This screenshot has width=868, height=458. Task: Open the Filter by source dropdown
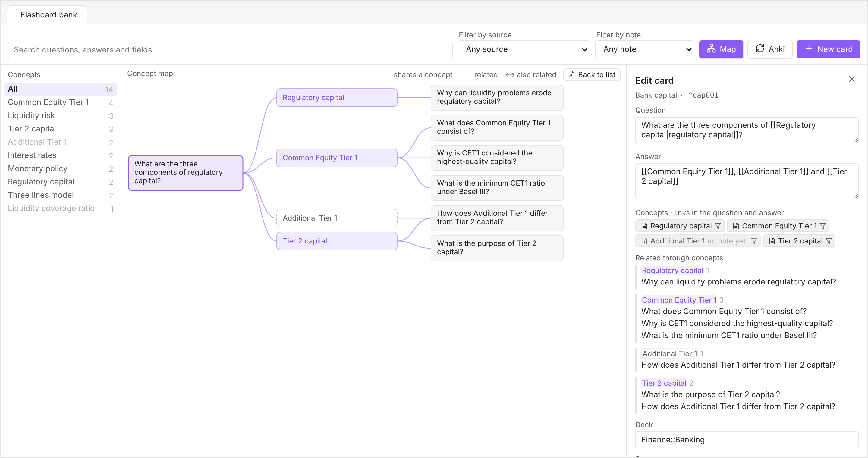(x=524, y=49)
